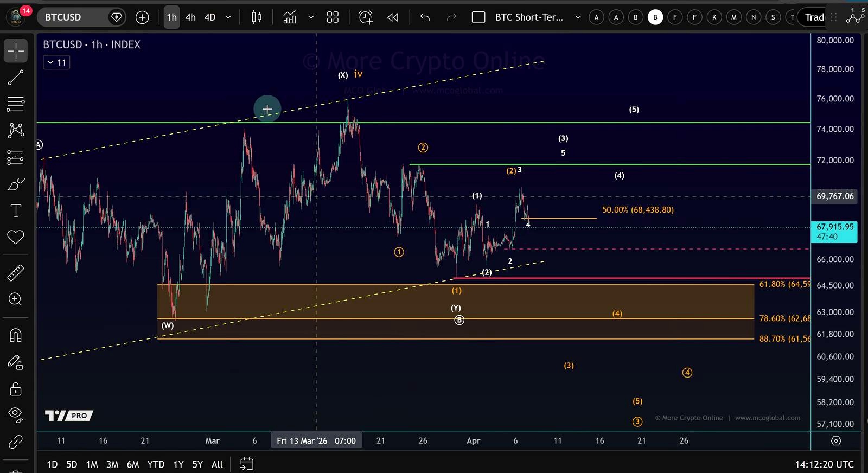
Task: Expand the dropdown next to indicators
Action: click(x=311, y=17)
